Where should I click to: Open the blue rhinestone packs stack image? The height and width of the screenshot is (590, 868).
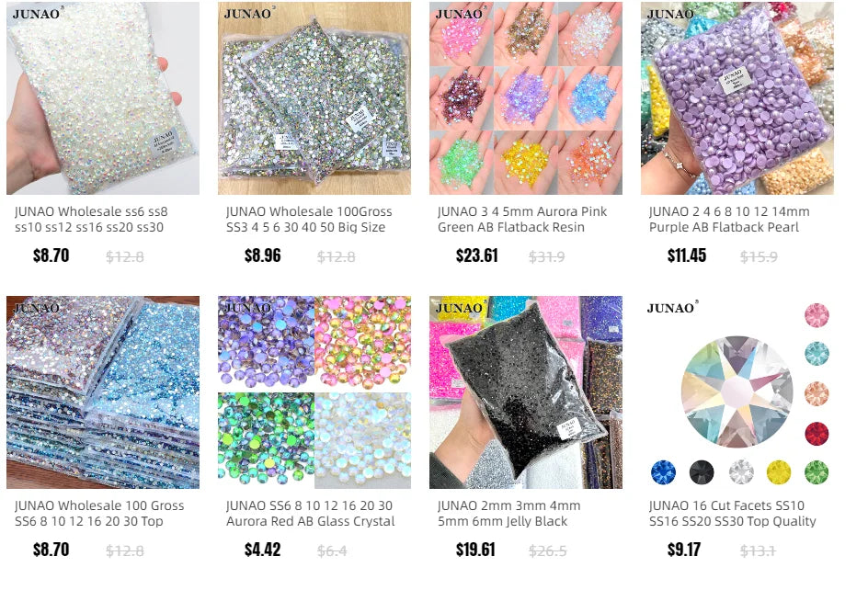pos(103,392)
